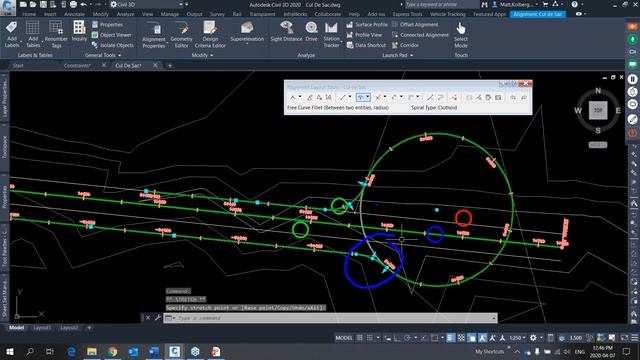The width and height of the screenshot is (640, 360).
Task: Open Properties in General Tools panel
Action: tap(107, 24)
